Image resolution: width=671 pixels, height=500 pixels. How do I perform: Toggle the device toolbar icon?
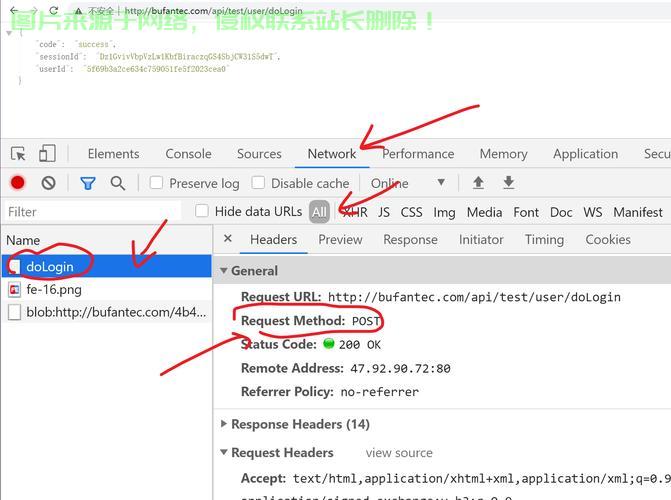(47, 153)
